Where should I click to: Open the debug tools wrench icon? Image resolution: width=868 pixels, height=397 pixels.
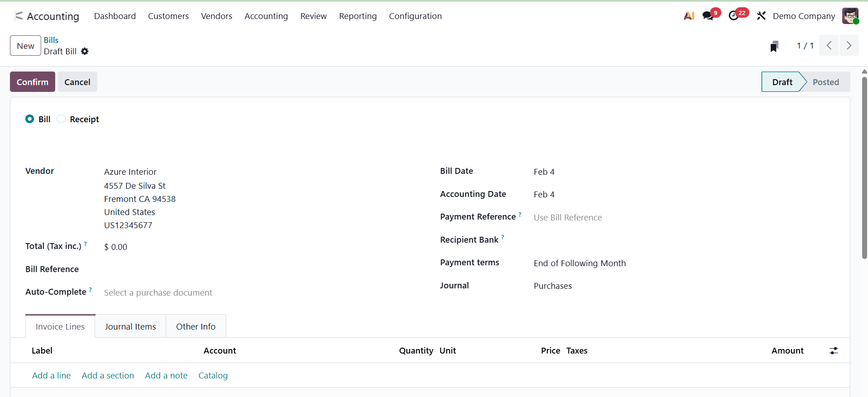click(761, 16)
